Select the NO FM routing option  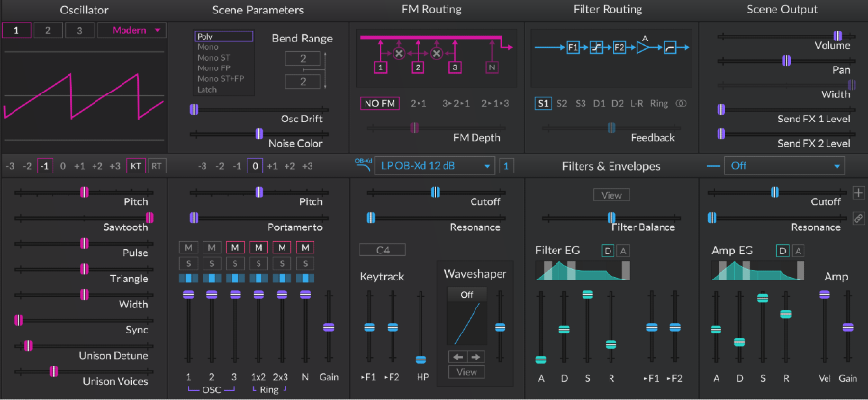(380, 103)
